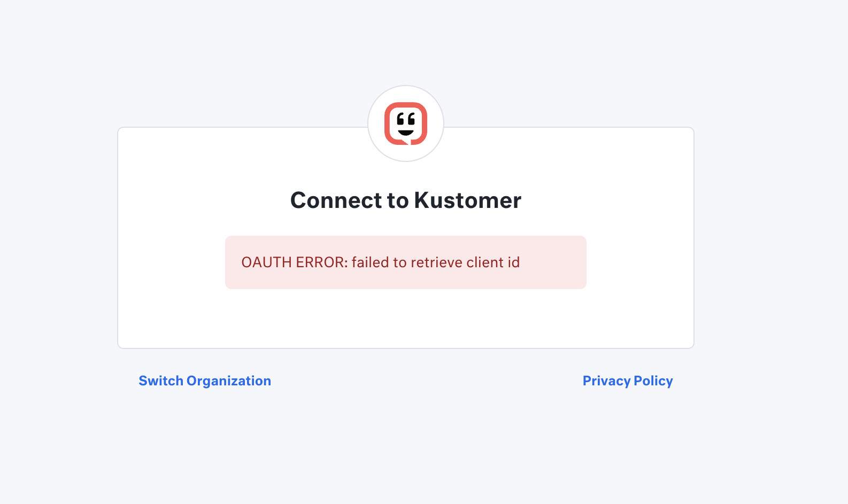Click the 'client id' text in the error

[493, 262]
